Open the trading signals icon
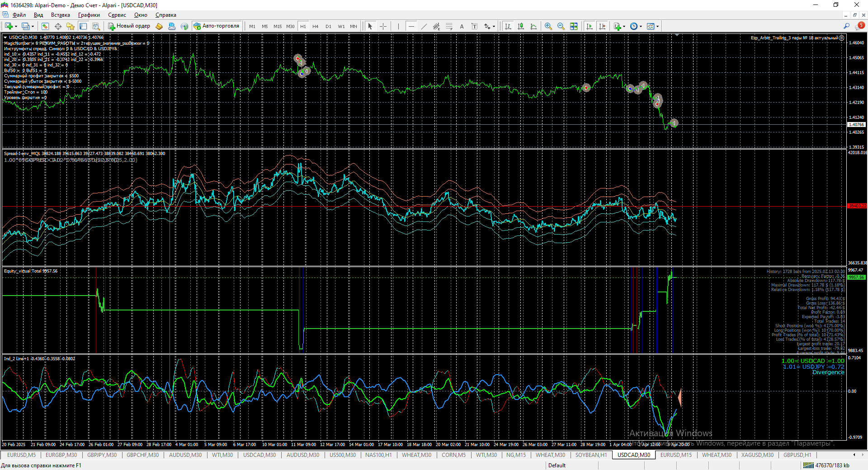The height and width of the screenshot is (470, 868). pos(184,26)
